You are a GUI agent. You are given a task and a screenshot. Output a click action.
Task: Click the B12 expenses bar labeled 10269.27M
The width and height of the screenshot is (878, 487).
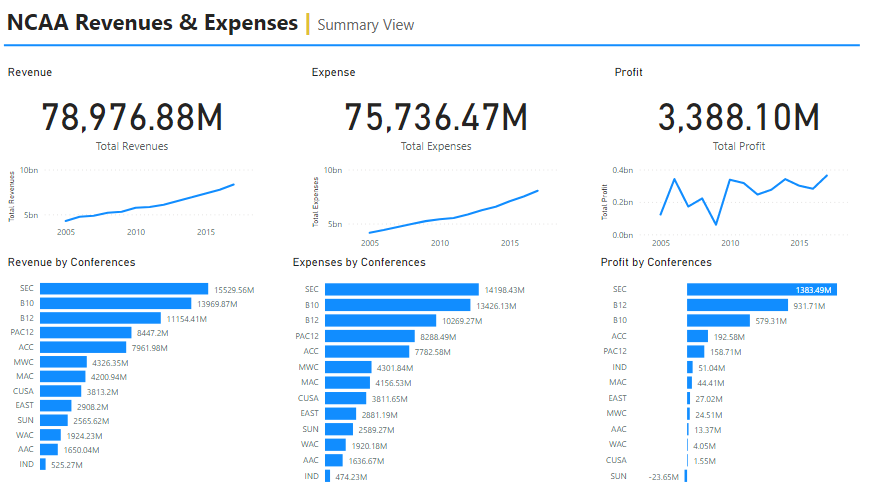pos(381,320)
